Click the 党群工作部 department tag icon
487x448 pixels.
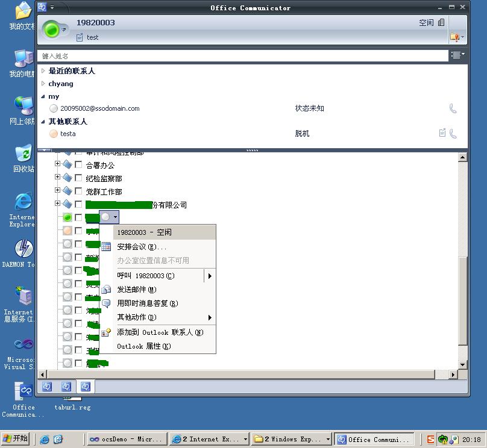(x=68, y=191)
